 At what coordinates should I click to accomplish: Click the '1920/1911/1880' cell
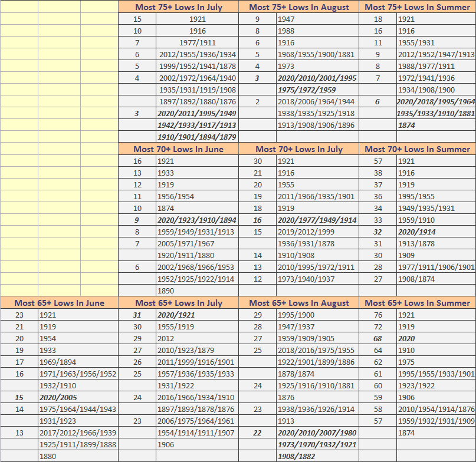pyautogui.click(x=198, y=256)
